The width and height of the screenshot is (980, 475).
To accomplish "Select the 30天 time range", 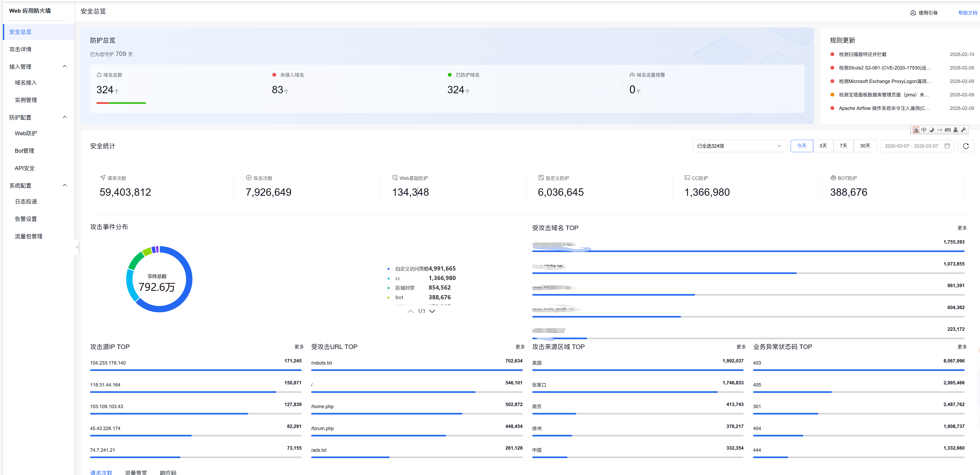I will pos(865,146).
